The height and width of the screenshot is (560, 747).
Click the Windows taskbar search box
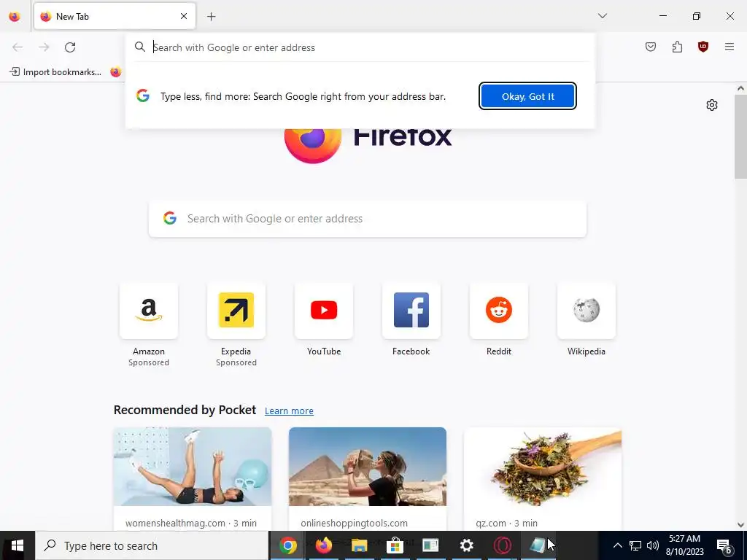[152, 545]
